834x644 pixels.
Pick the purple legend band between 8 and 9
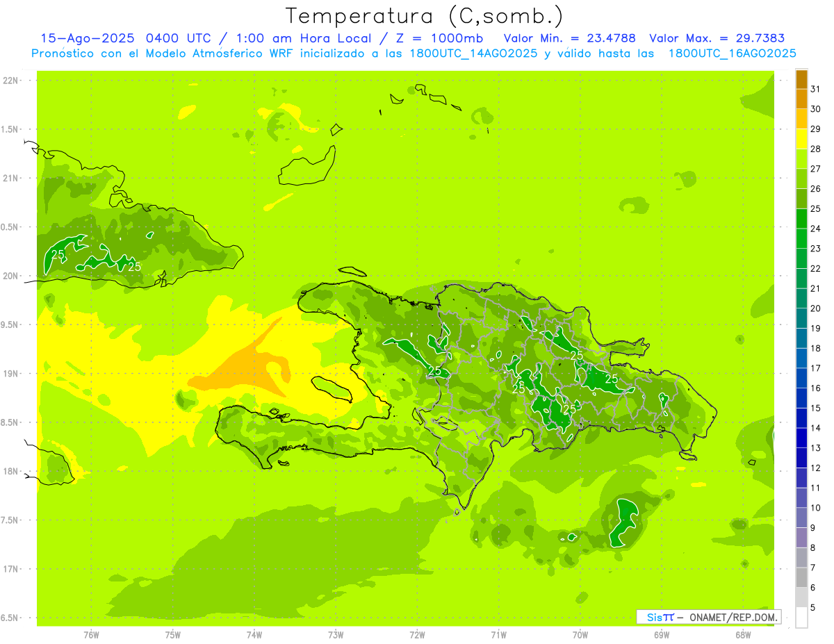(x=801, y=538)
